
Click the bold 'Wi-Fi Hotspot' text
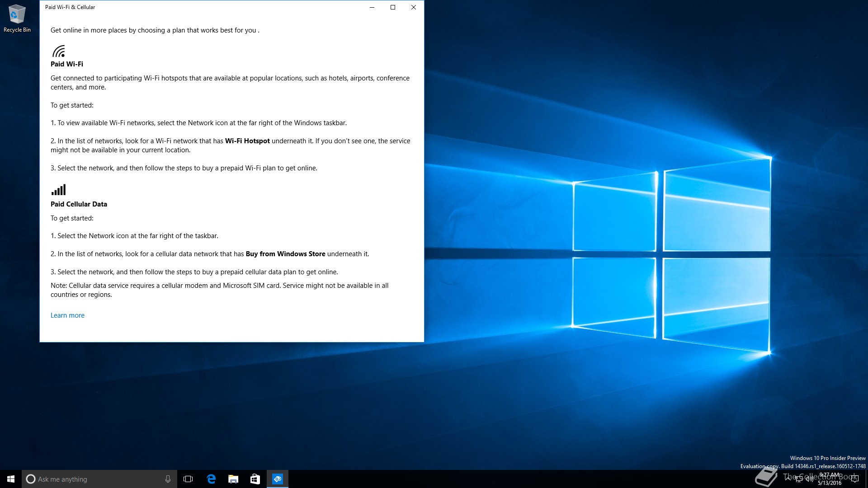pyautogui.click(x=247, y=141)
